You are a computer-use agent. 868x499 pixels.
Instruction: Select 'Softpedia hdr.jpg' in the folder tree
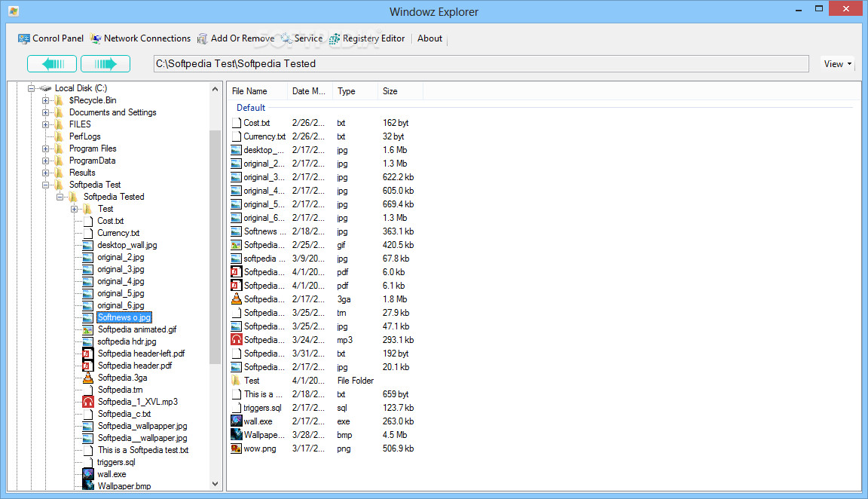click(x=127, y=341)
